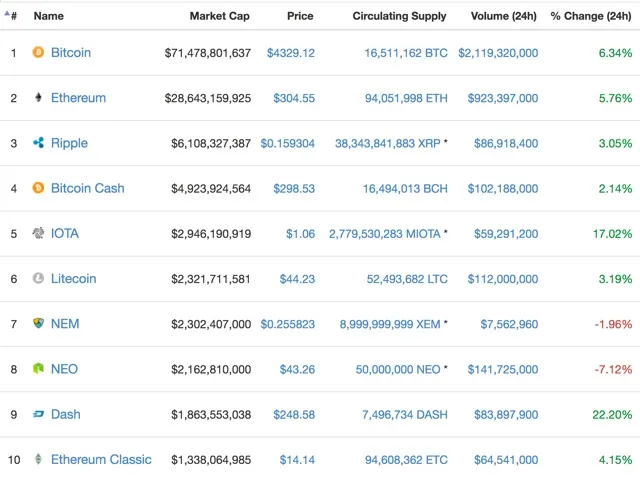The height and width of the screenshot is (480, 640).
Task: Click Litecoin volume $112,000,000
Action: pyautogui.click(x=503, y=279)
